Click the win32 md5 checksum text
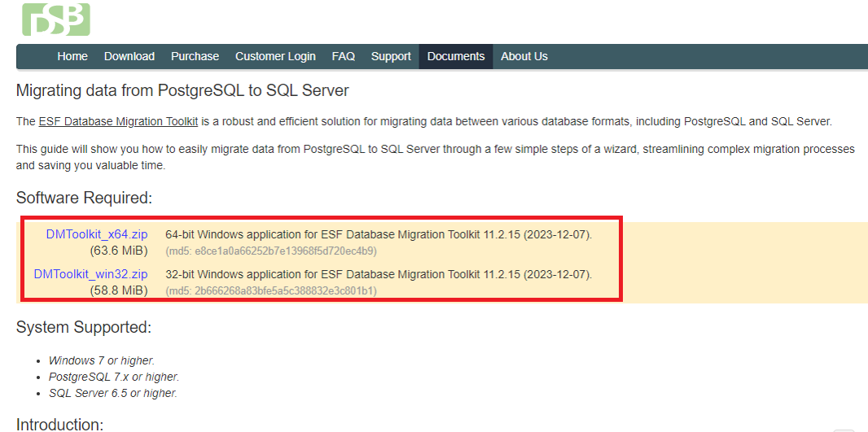Viewport: 868px width, 432px height. click(x=271, y=290)
